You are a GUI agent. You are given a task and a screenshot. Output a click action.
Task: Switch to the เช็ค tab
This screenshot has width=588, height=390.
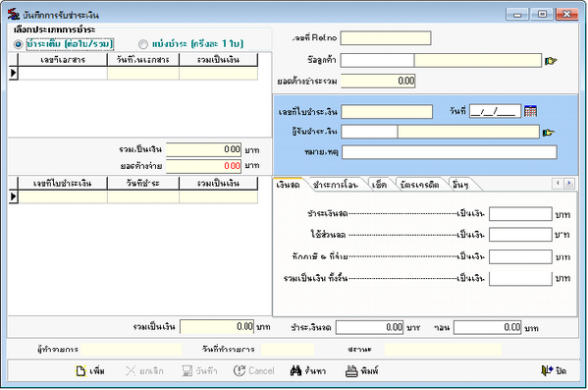(379, 185)
